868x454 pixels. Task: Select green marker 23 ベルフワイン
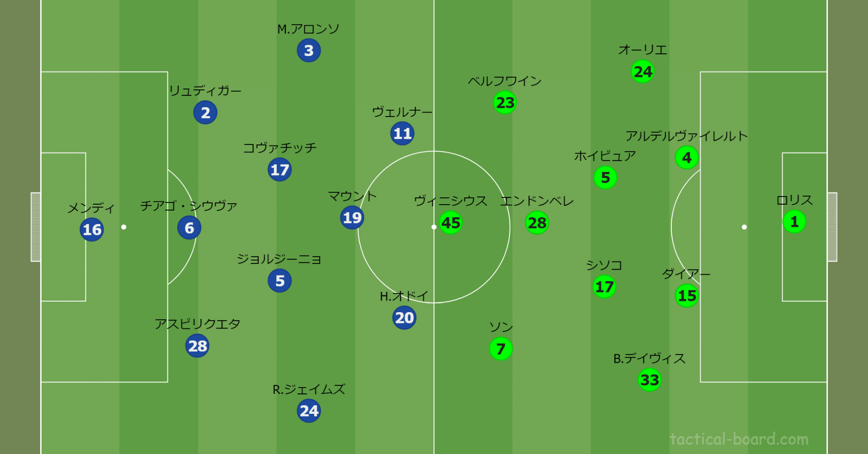pyautogui.click(x=505, y=103)
